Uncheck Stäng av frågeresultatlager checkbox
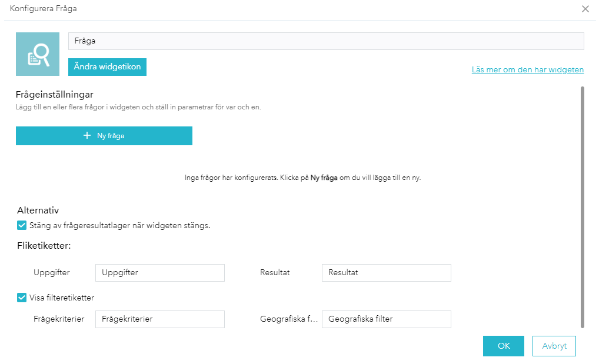 click(x=22, y=225)
